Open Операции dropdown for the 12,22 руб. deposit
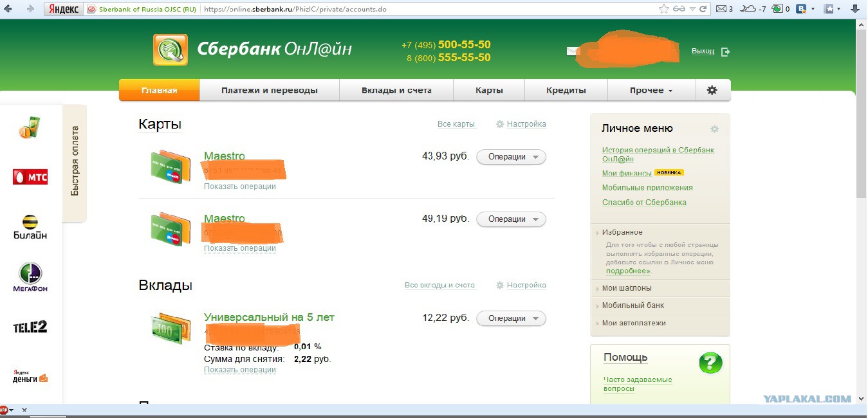 click(511, 318)
